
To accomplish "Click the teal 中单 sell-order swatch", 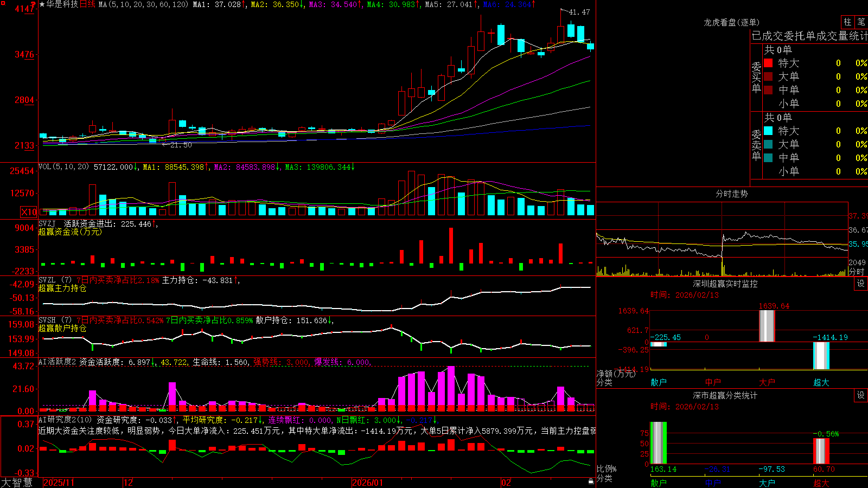I will pyautogui.click(x=768, y=158).
